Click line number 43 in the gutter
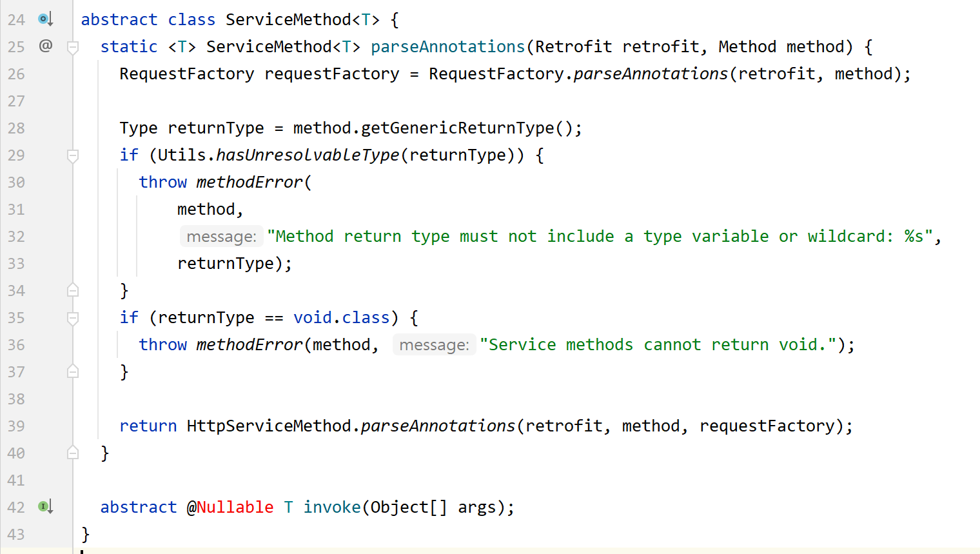 (x=16, y=535)
